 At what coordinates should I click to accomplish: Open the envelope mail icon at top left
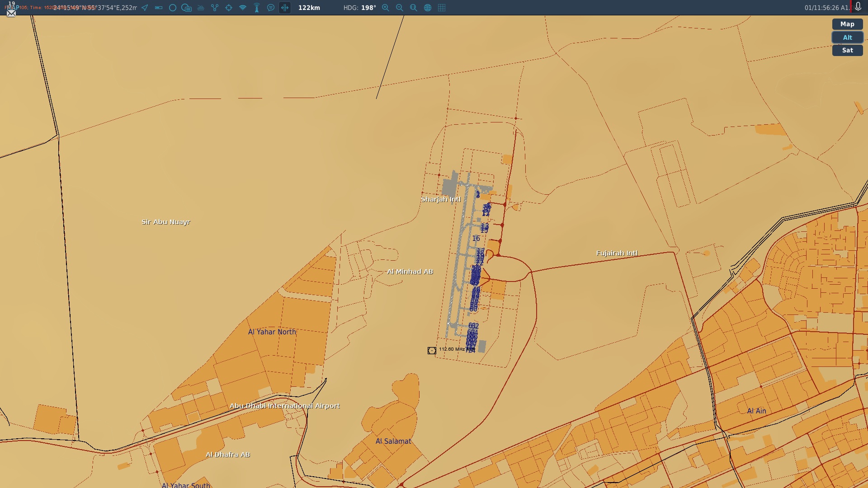click(11, 13)
